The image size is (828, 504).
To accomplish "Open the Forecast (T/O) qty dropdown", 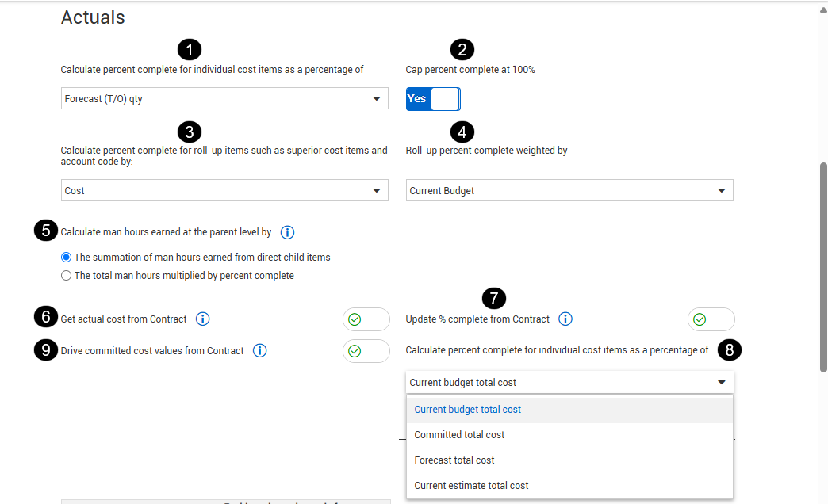I will [224, 99].
